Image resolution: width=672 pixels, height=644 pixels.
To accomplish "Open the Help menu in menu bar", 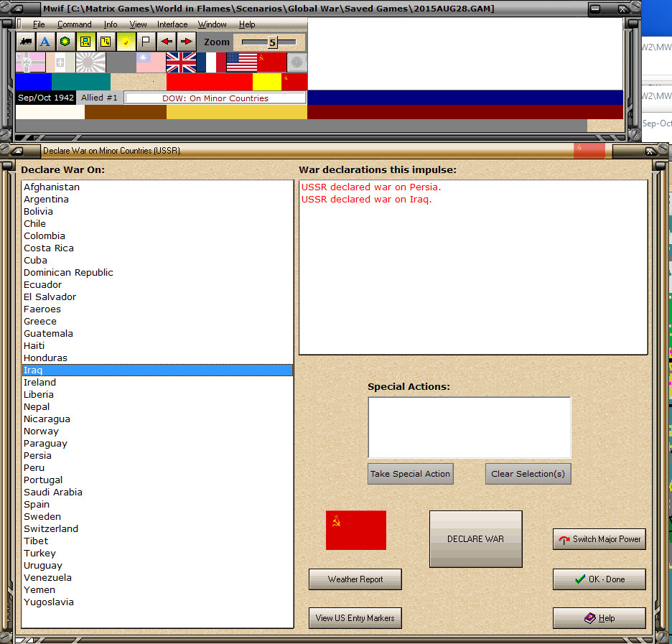I will coord(247,24).
